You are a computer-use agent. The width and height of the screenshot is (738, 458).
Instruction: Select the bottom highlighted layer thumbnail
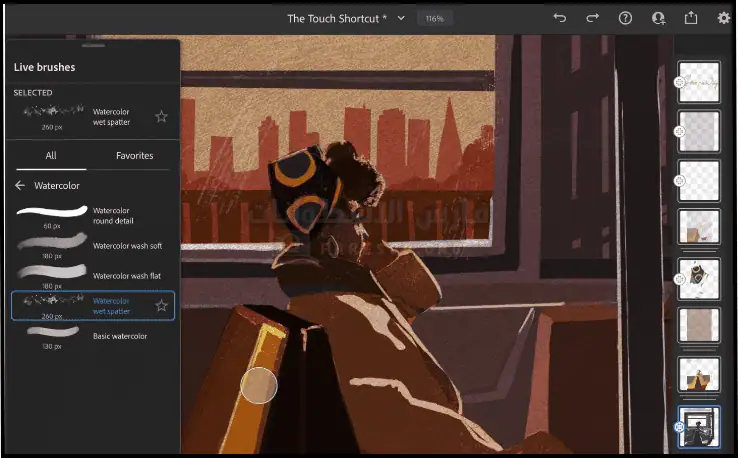(x=699, y=426)
